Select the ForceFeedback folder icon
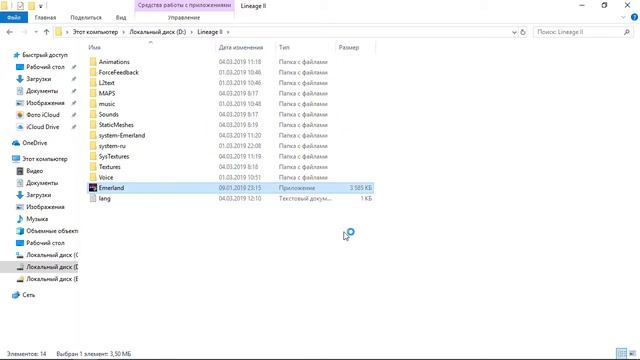 click(93, 72)
